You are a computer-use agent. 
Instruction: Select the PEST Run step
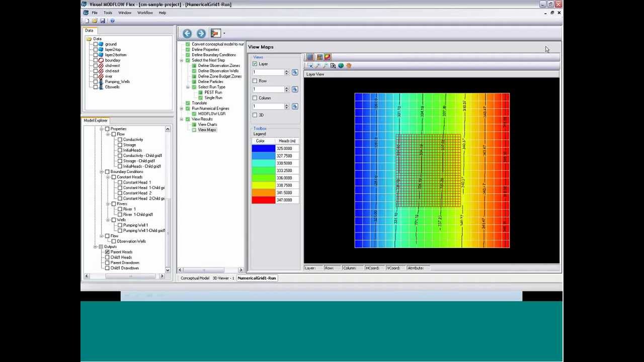click(x=213, y=93)
